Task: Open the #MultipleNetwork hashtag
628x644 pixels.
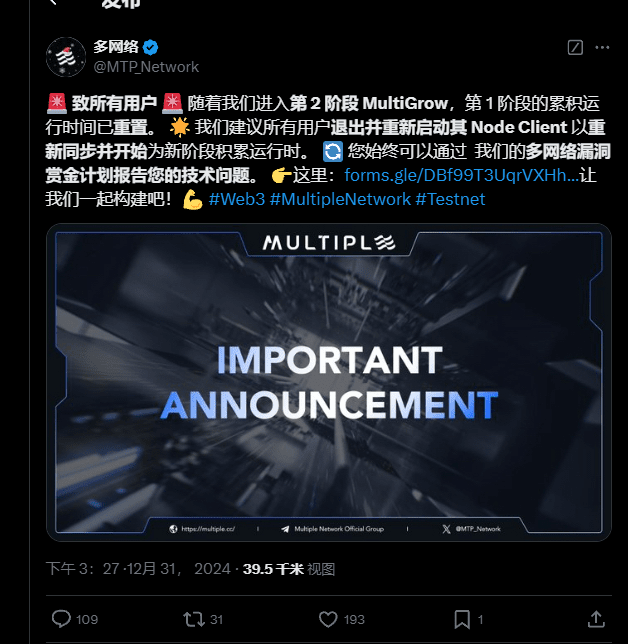Action: [x=340, y=199]
